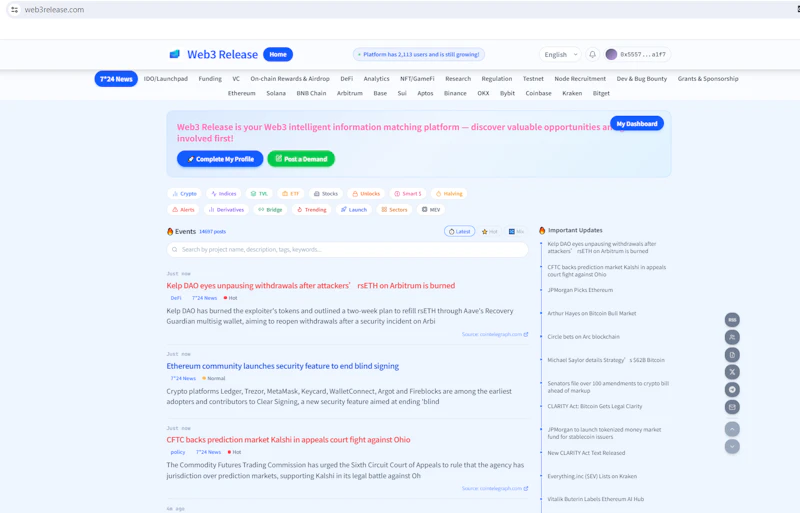Switch events sorting to Mix

coord(516,231)
